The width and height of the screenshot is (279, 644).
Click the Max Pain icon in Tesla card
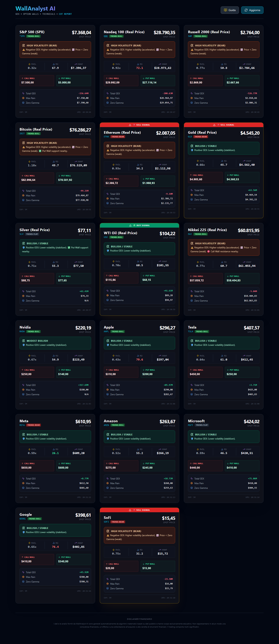[192, 390]
